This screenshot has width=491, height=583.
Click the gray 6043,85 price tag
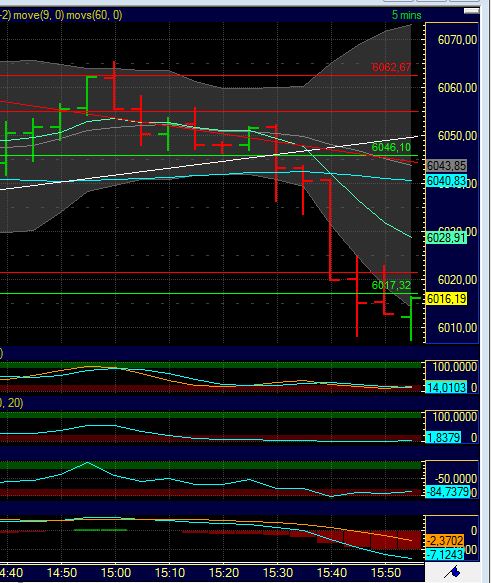[x=446, y=165]
